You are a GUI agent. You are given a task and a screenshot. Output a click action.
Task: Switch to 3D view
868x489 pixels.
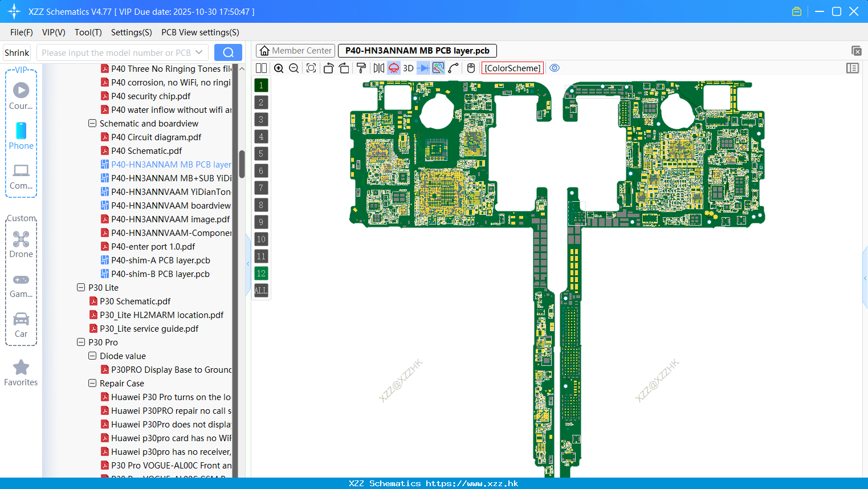click(408, 68)
